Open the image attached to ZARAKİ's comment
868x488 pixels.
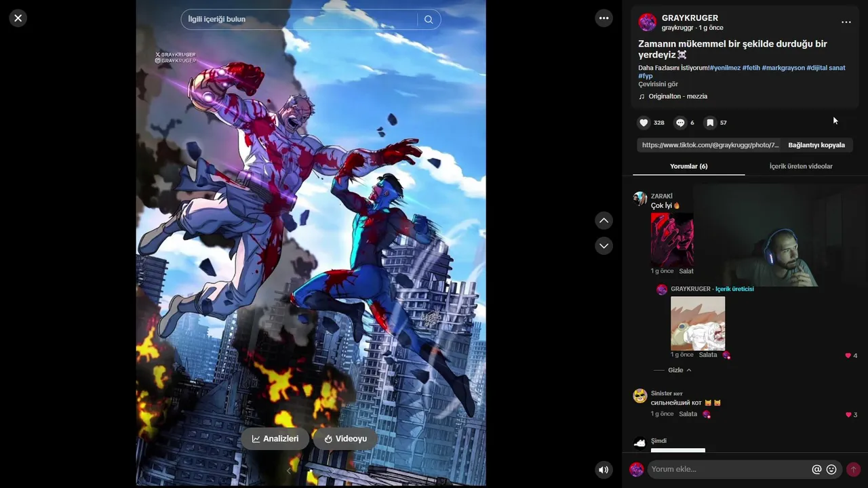672,239
